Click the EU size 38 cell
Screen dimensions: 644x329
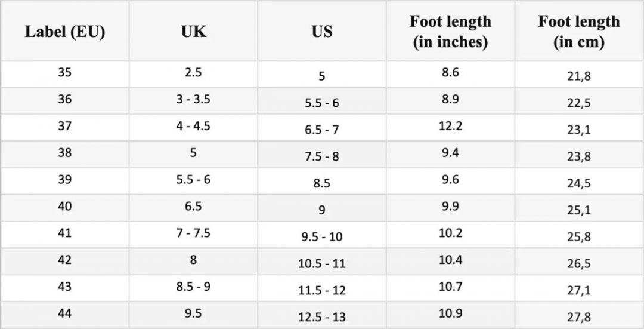[x=65, y=154]
